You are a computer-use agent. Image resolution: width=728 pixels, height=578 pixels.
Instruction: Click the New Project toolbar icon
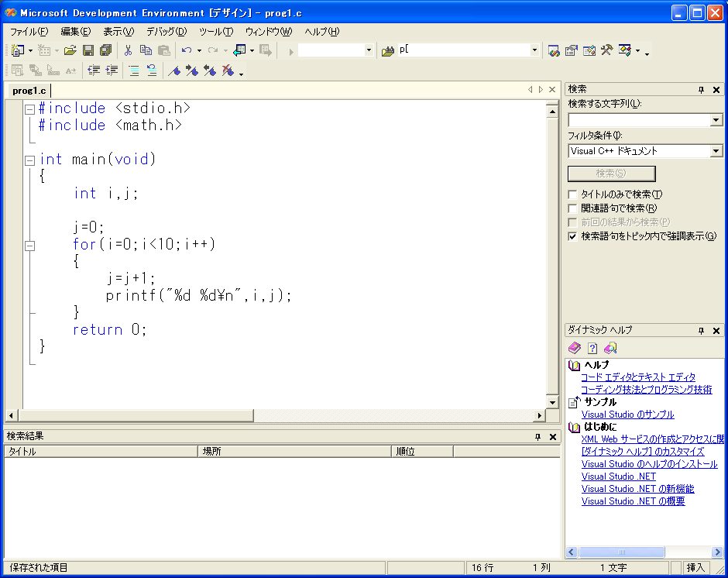click(17, 50)
